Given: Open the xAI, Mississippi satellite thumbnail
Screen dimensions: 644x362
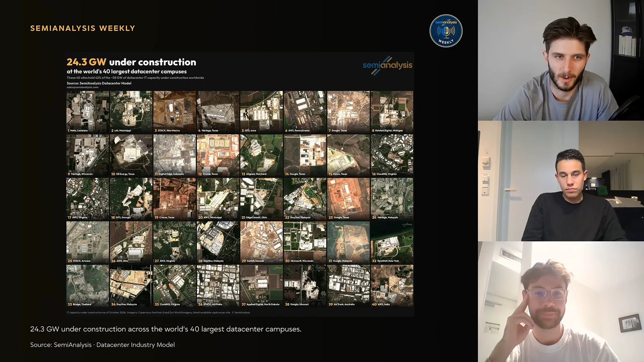Looking at the screenshot, I should (x=131, y=112).
